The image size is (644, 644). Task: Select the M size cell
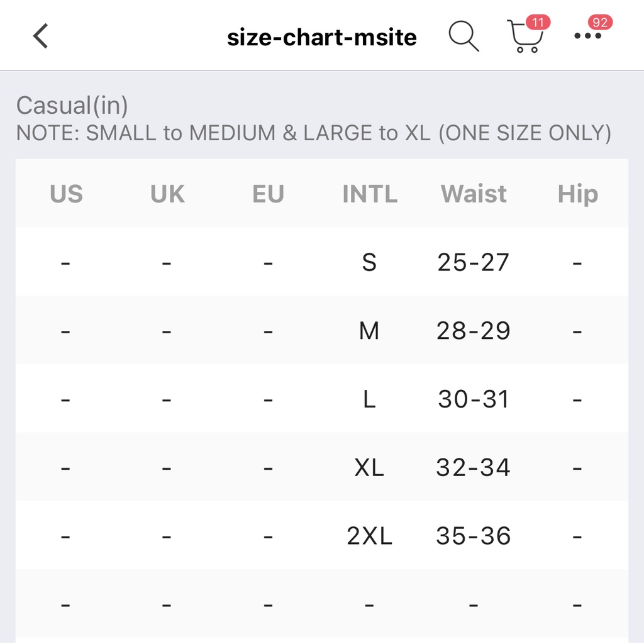pos(369,331)
